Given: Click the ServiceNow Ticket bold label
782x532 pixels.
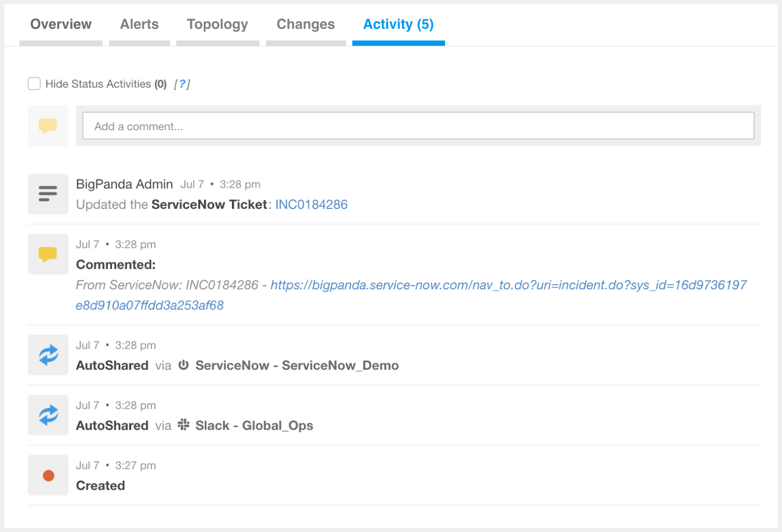Looking at the screenshot, I should coord(209,205).
